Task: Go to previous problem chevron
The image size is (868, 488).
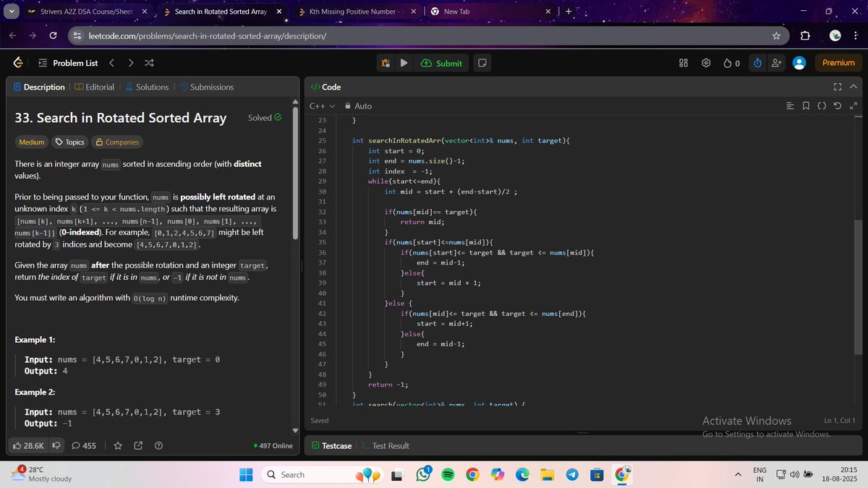Action: click(112, 63)
